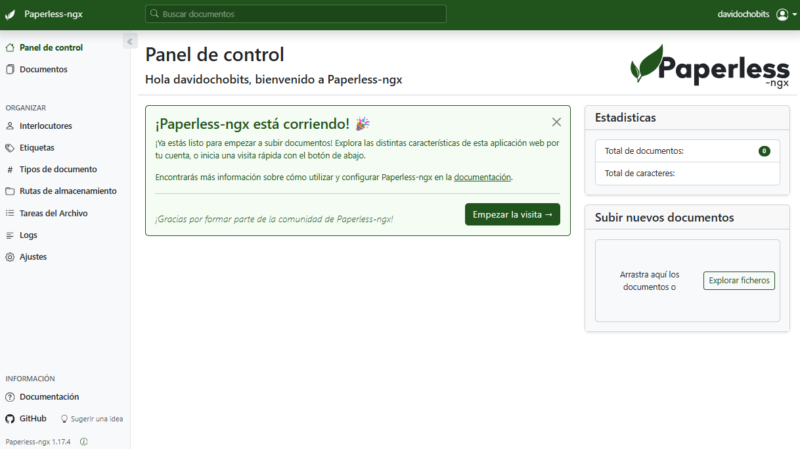
Task: Click the Buscar documentos search field
Action: tap(296, 15)
